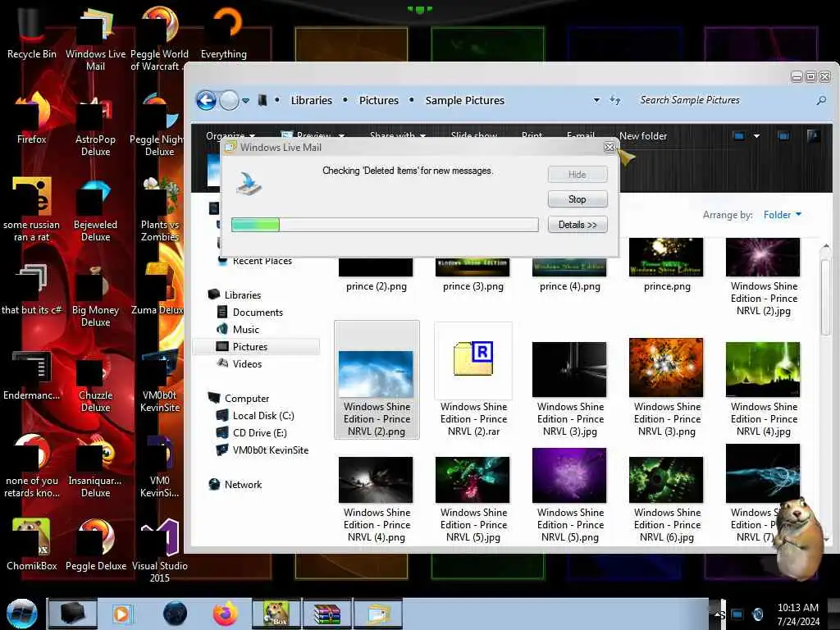Select Windows Shine Edition NRVL (2).png thumbnail
This screenshot has width=840, height=630.
[x=377, y=380]
